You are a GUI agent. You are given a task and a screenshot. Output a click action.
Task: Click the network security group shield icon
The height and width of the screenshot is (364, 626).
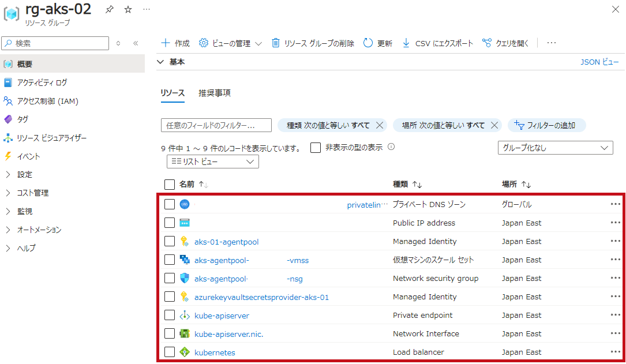185,278
